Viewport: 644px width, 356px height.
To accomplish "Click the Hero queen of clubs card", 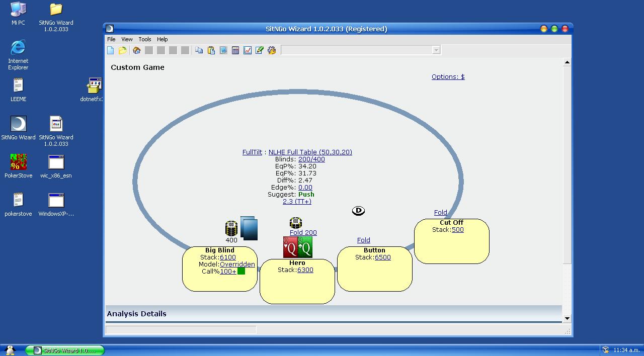I will click(x=305, y=247).
